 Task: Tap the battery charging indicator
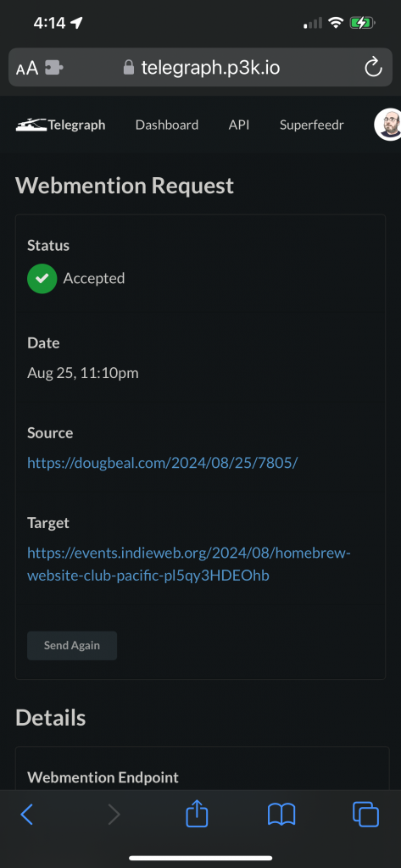(x=363, y=23)
